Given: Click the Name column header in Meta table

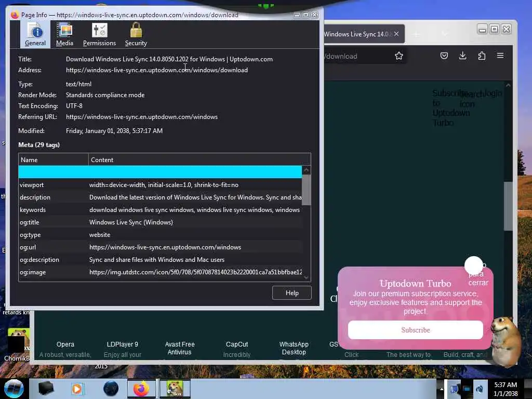Looking at the screenshot, I should click(x=54, y=160).
